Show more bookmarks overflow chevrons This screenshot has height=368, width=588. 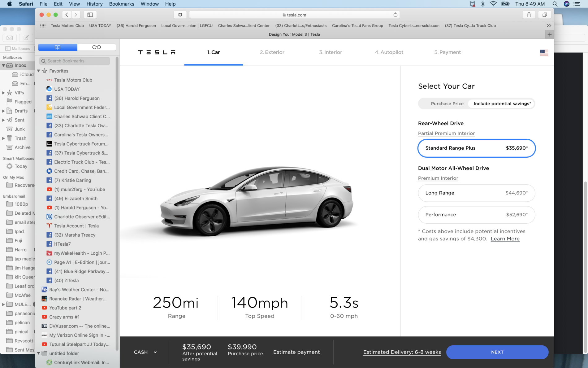click(549, 26)
